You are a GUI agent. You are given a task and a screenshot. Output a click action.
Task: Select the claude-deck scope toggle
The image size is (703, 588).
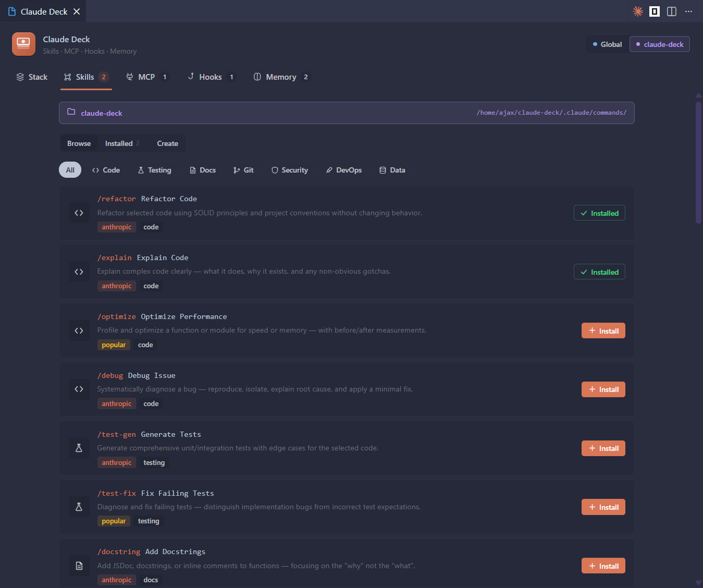pos(660,44)
